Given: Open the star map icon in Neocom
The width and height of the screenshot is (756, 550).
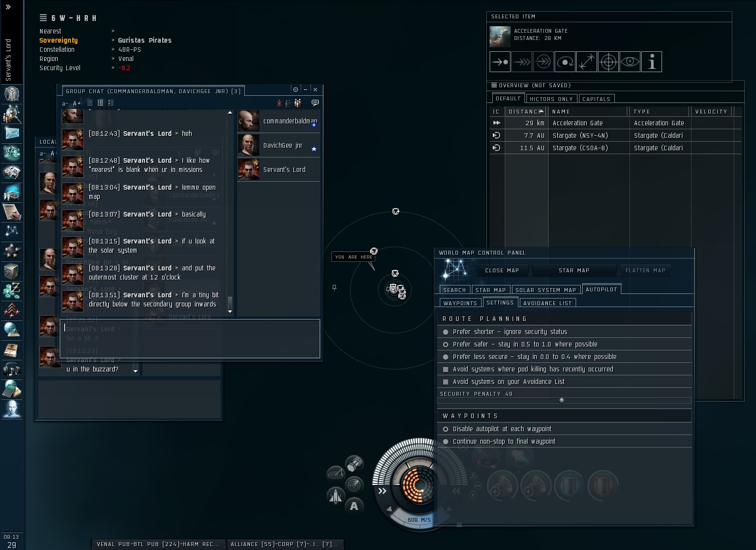Looking at the screenshot, I should (x=12, y=232).
